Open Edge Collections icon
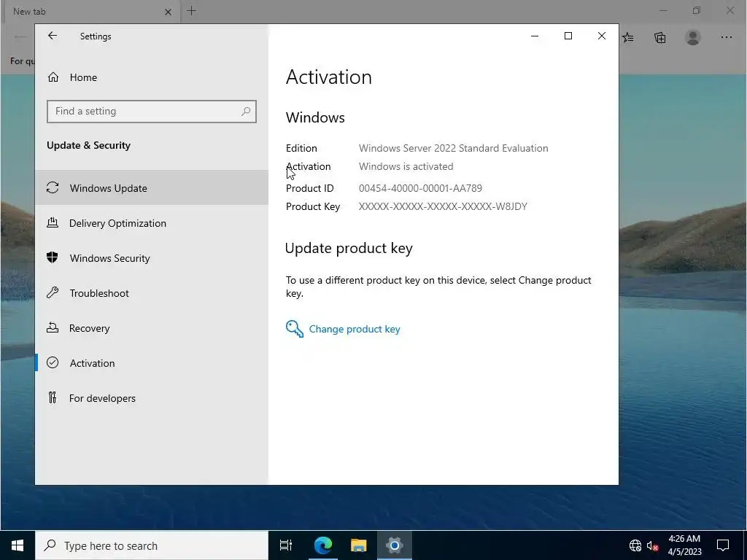The height and width of the screenshot is (560, 747). 659,37
